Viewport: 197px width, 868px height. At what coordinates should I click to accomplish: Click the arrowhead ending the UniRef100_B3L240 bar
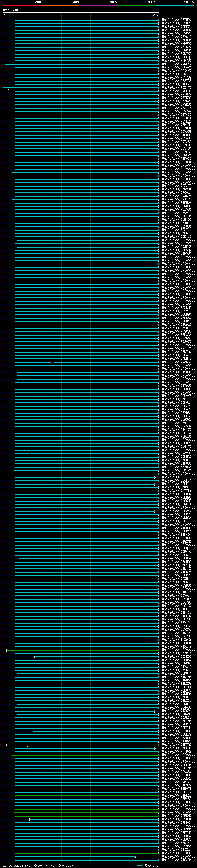(x=155, y=511)
